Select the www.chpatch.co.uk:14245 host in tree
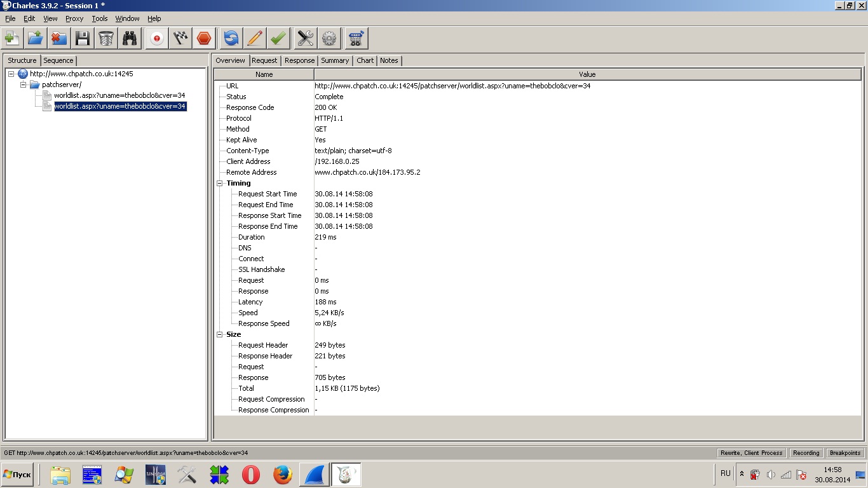Viewport: 868px width, 488px height. 81,74
